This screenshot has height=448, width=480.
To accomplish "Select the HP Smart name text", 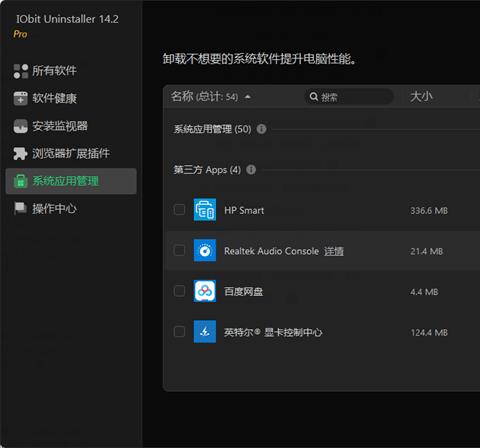I will coord(244,210).
